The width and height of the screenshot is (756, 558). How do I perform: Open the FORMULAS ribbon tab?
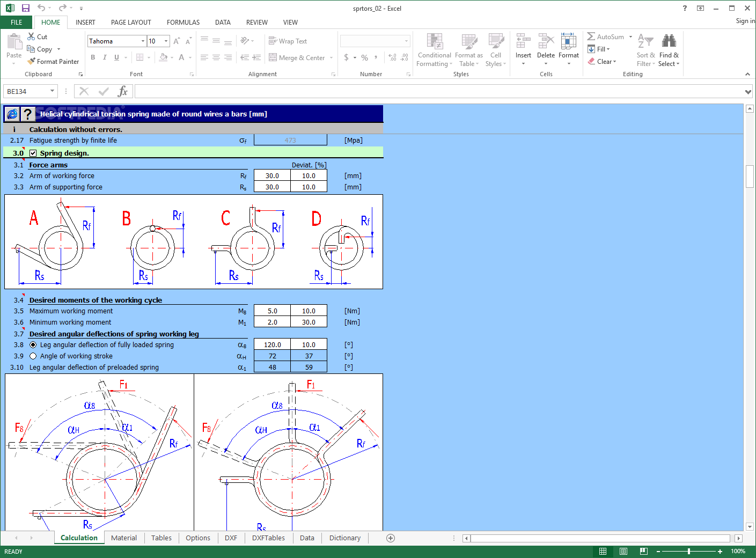coord(183,23)
